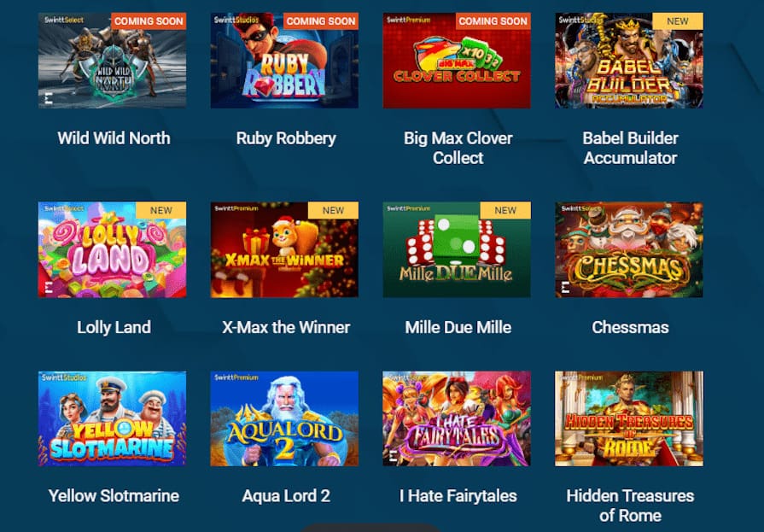This screenshot has width=764, height=532.
Task: Click the Yellow Slotmarine title text
Action: coord(114,496)
